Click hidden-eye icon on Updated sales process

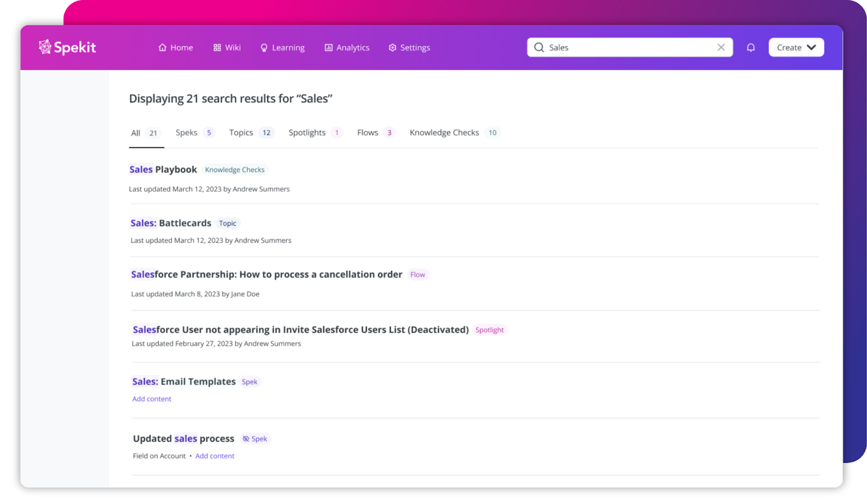click(x=246, y=438)
